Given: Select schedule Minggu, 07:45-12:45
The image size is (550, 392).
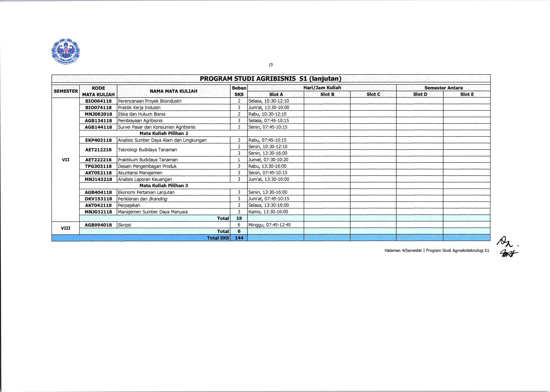Looking at the screenshot, I should pyautogui.click(x=269, y=225).
